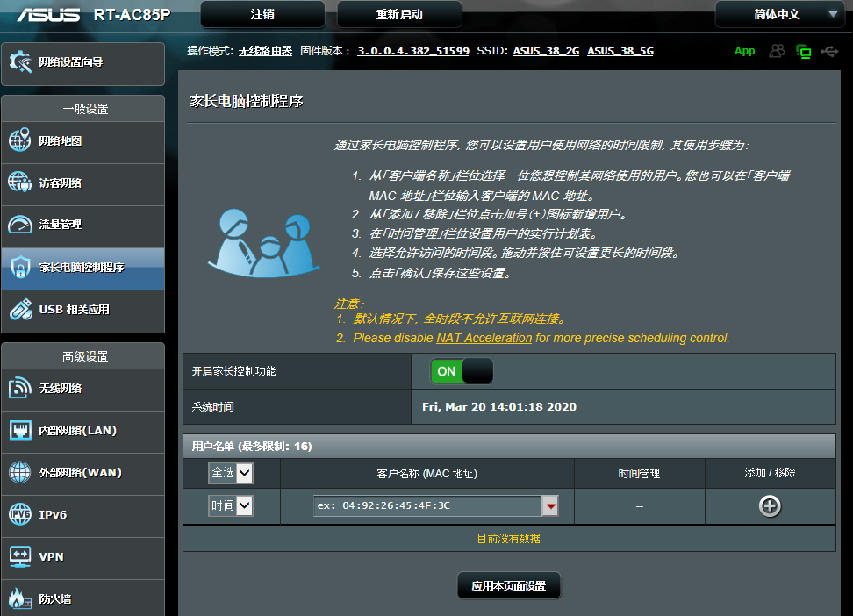Click firmware version 3.0.0.4.382_51599 link
This screenshot has width=853, height=616.
click(x=413, y=51)
